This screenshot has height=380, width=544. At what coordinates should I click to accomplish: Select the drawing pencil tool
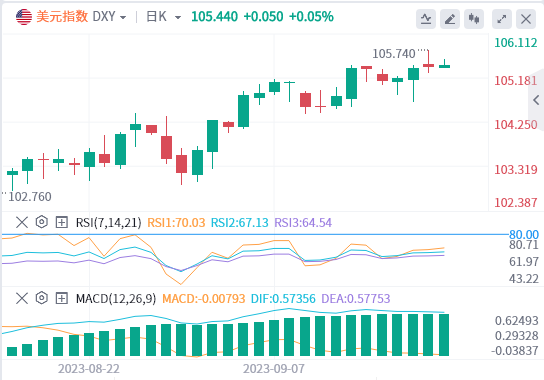(450, 19)
